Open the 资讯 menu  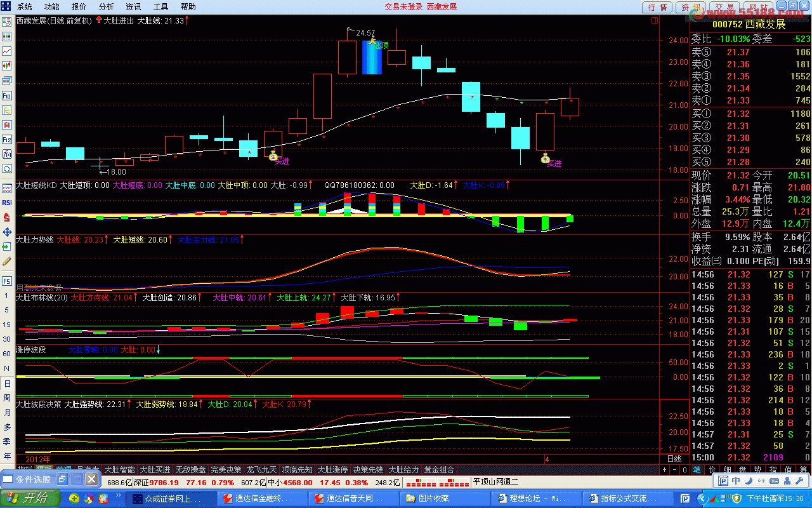(133, 6)
